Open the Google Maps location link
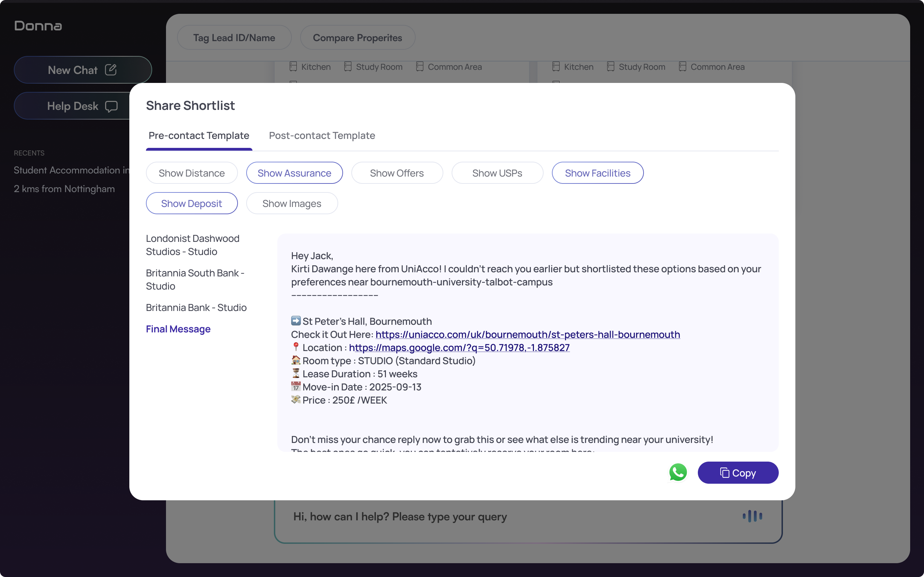 [x=459, y=347]
